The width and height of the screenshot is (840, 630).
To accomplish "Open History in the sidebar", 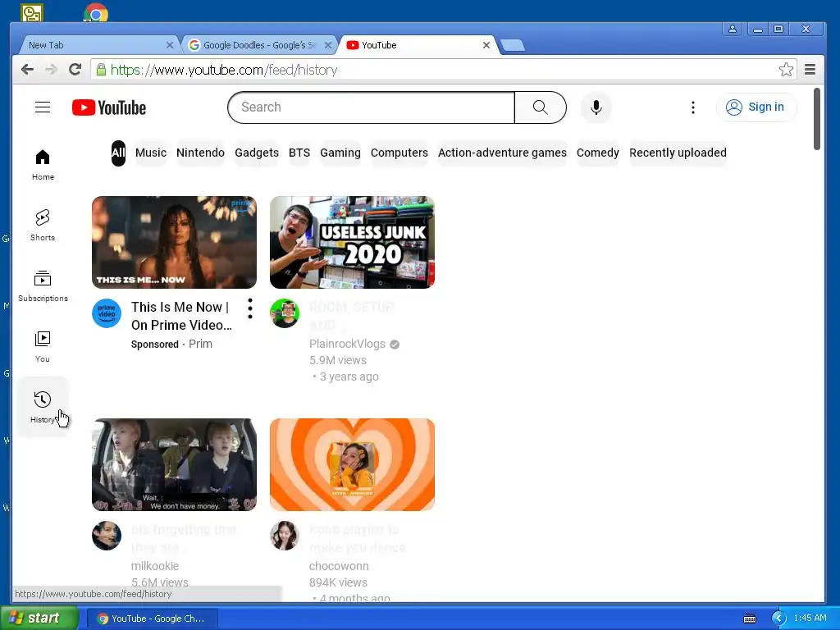I will pos(43,407).
